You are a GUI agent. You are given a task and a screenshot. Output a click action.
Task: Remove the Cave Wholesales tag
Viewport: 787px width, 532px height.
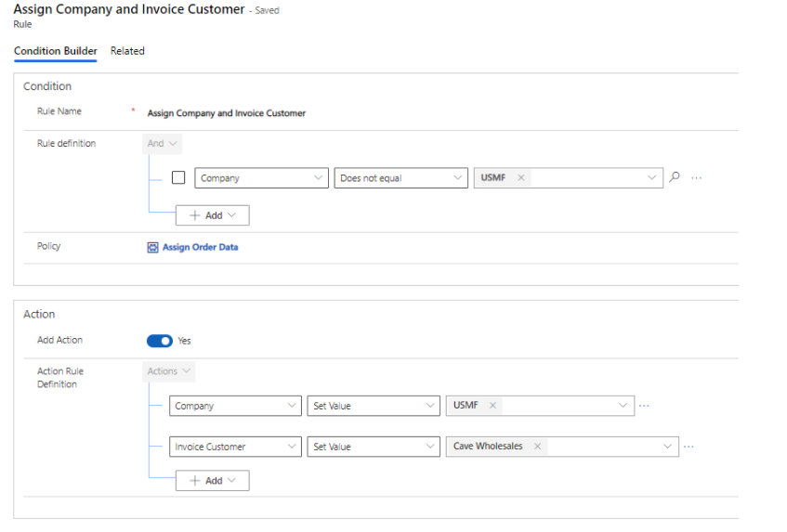[x=538, y=447]
